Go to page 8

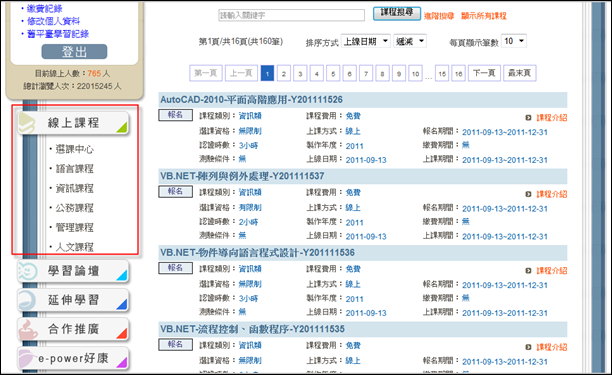tap(382, 73)
